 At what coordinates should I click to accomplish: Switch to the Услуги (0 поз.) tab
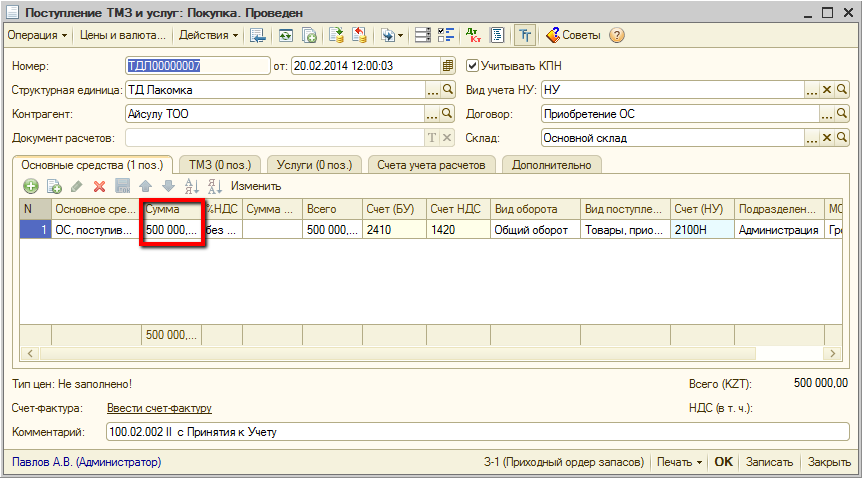313,164
